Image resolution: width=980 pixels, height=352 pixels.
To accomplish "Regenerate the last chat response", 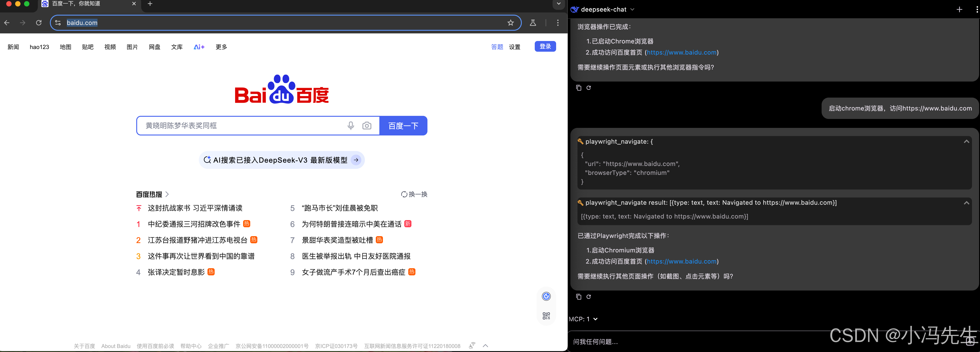I will [x=589, y=297].
